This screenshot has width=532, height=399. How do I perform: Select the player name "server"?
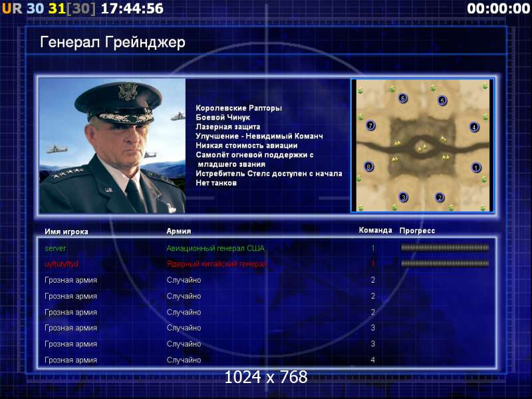coord(55,248)
